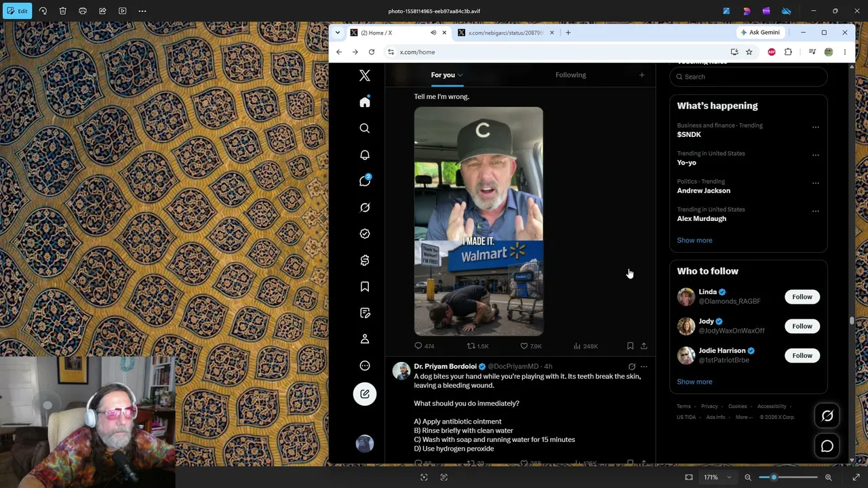Image resolution: width=868 pixels, height=488 pixels.
Task: Show more under What's happening
Action: click(694, 241)
